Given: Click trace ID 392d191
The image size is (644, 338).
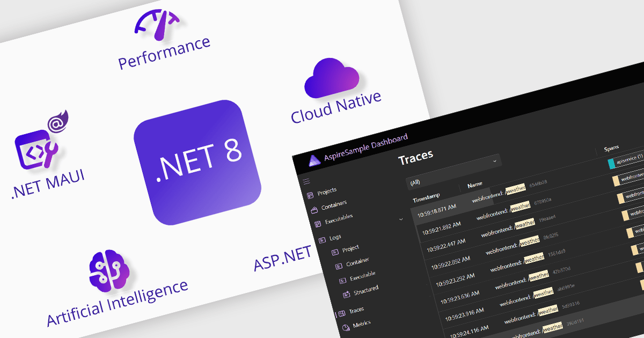Looking at the screenshot, I should [x=576, y=322].
